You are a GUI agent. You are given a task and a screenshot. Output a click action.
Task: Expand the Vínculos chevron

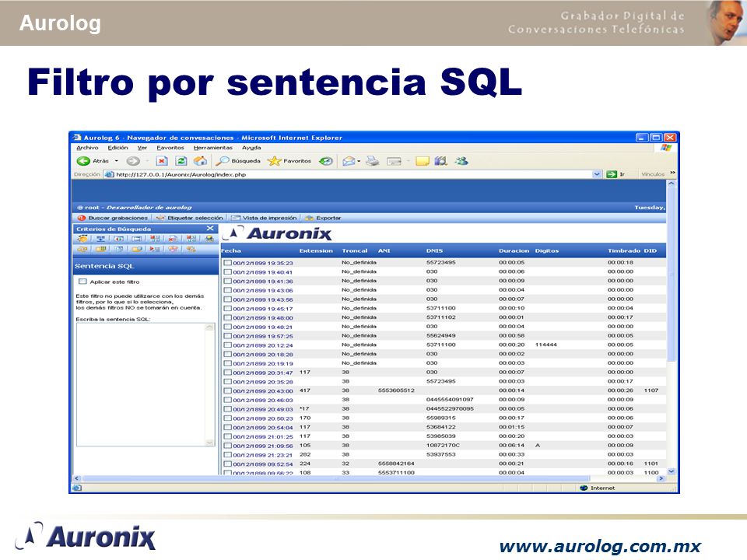pos(672,173)
